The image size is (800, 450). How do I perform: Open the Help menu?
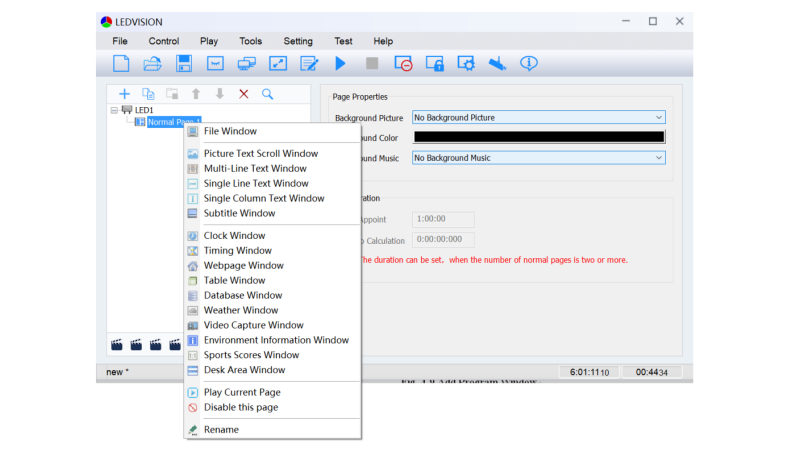point(383,41)
